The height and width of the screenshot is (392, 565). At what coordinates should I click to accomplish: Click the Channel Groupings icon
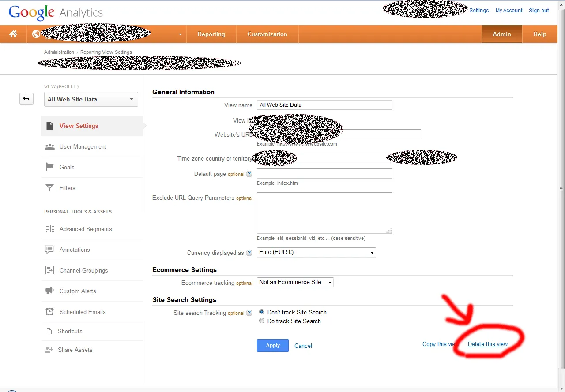[50, 270]
